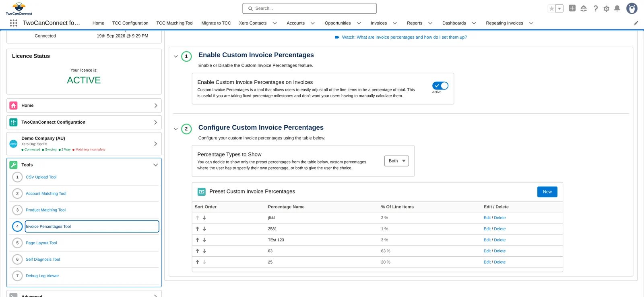Open the Percentage Types 'Both' dropdown
The image size is (644, 297).
[x=396, y=161]
